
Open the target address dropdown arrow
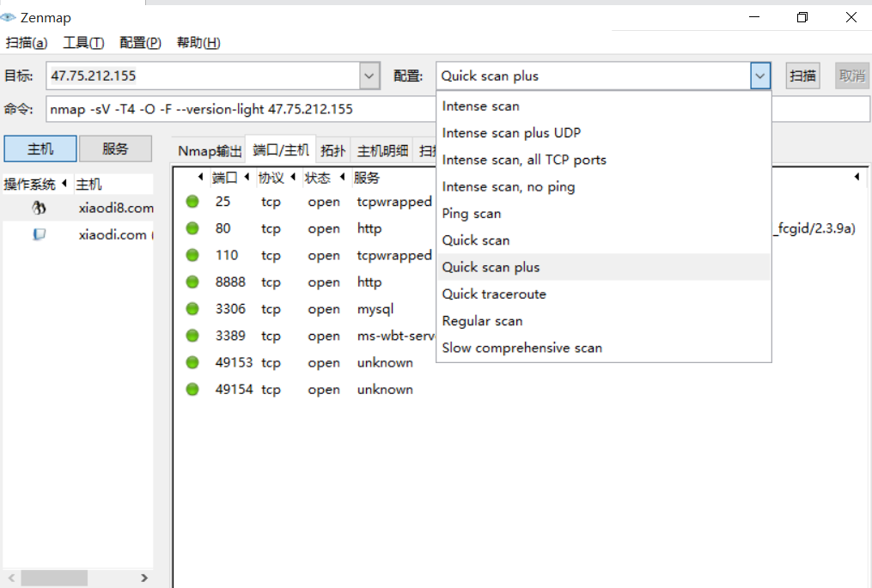point(369,76)
